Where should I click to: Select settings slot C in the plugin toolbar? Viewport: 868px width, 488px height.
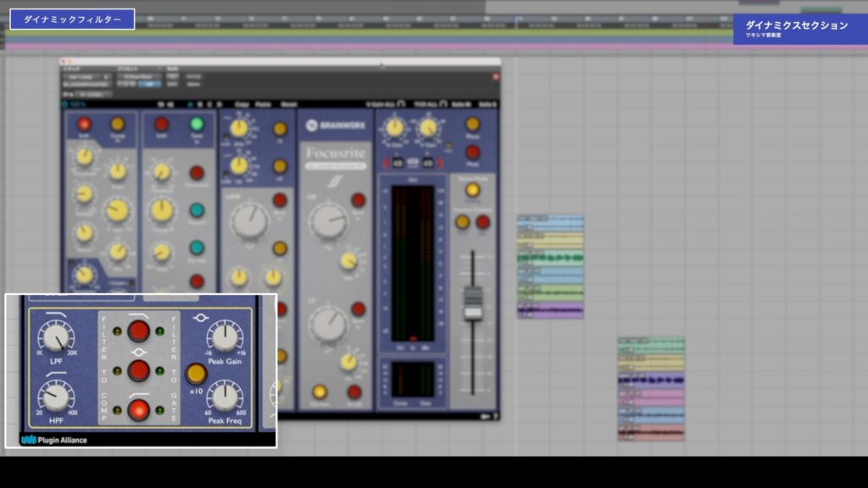pos(209,104)
